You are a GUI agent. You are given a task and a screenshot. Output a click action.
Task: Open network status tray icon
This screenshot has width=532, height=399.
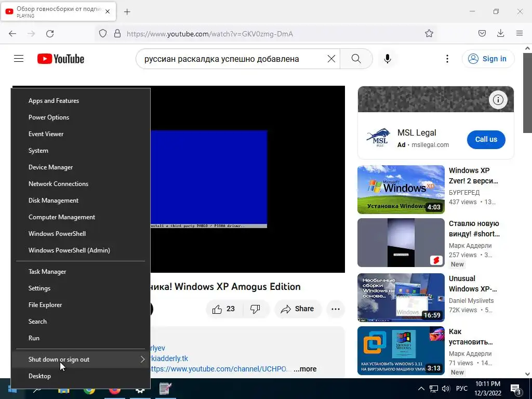coord(434,389)
